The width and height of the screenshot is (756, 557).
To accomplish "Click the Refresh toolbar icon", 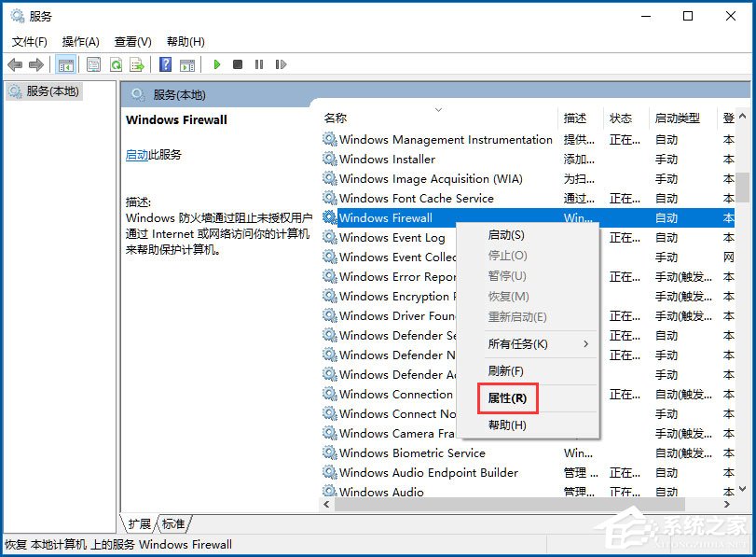I will 116,63.
